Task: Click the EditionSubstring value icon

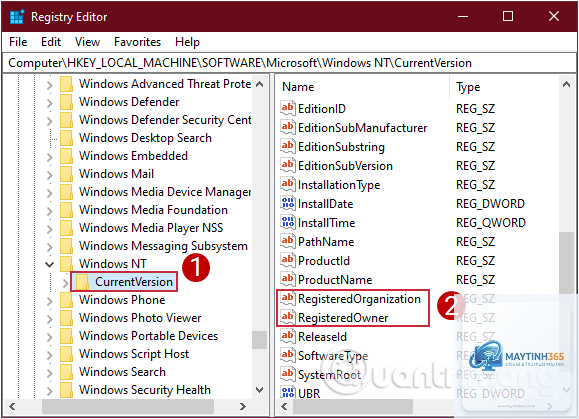Action: pos(288,146)
